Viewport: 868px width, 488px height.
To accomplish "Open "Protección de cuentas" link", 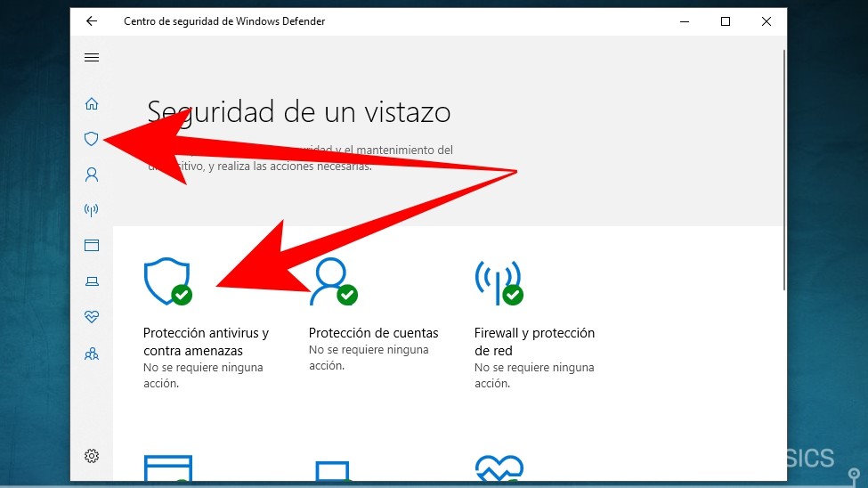I will click(x=373, y=333).
